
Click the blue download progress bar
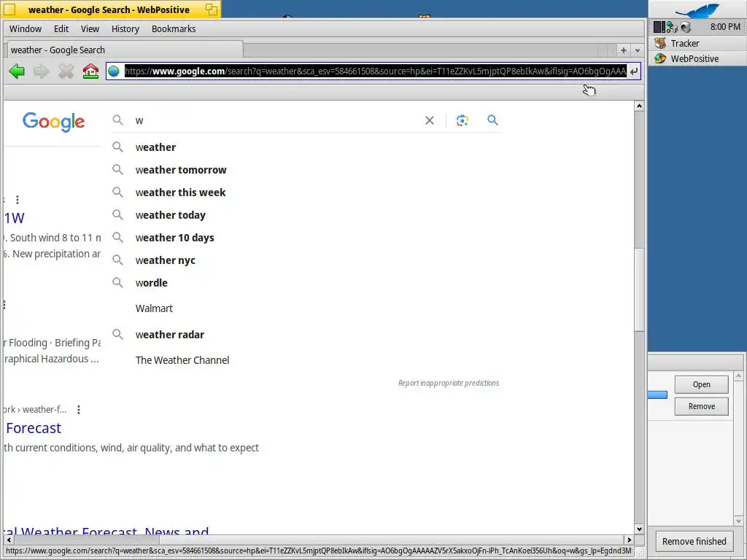(657, 394)
